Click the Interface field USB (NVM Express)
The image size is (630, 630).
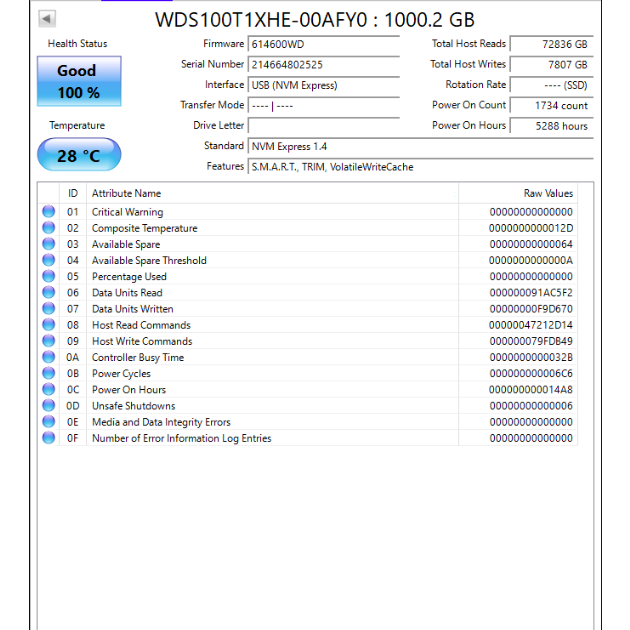click(324, 85)
